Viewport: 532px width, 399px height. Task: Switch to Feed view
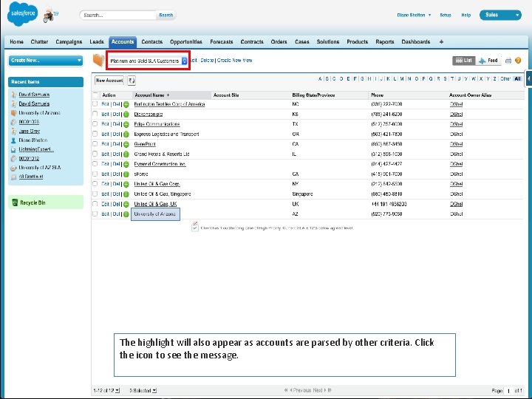tap(488, 61)
